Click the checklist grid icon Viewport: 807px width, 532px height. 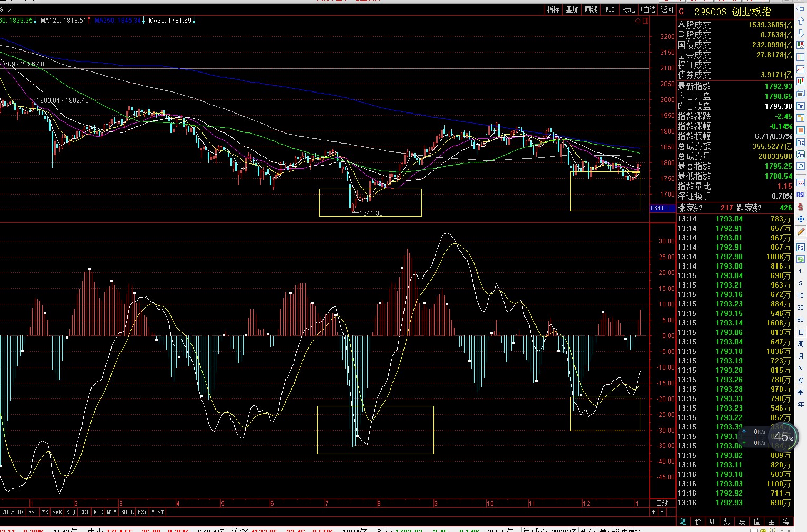coord(800,45)
